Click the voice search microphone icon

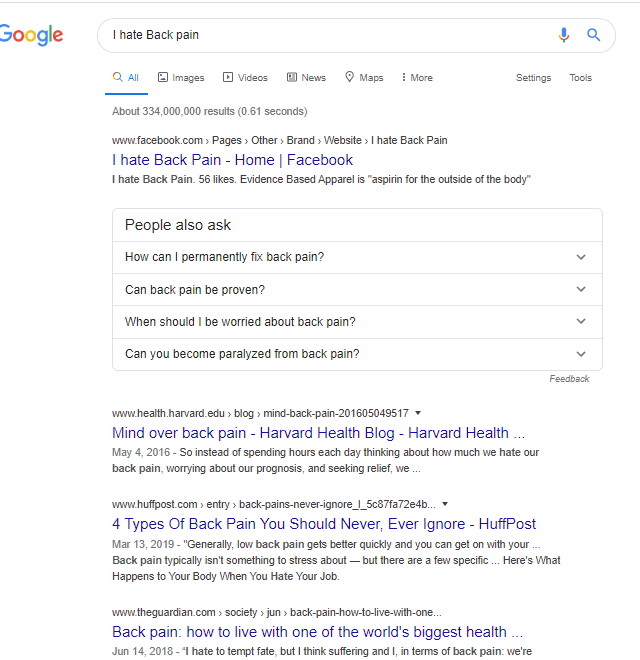pyautogui.click(x=564, y=35)
